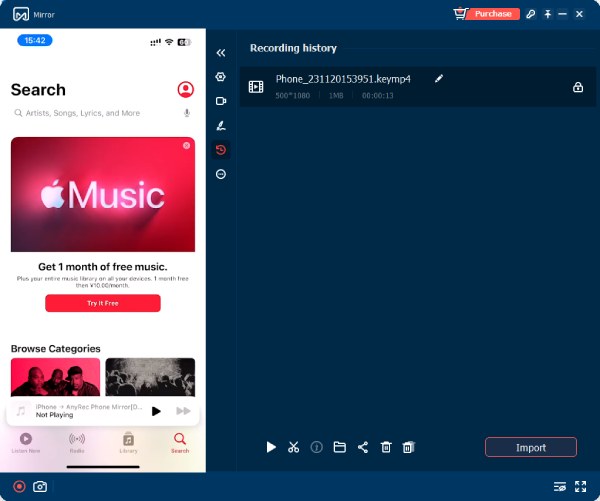Select the video file icon for Phone_231120153951
The width and height of the screenshot is (600, 501).
coord(256,87)
